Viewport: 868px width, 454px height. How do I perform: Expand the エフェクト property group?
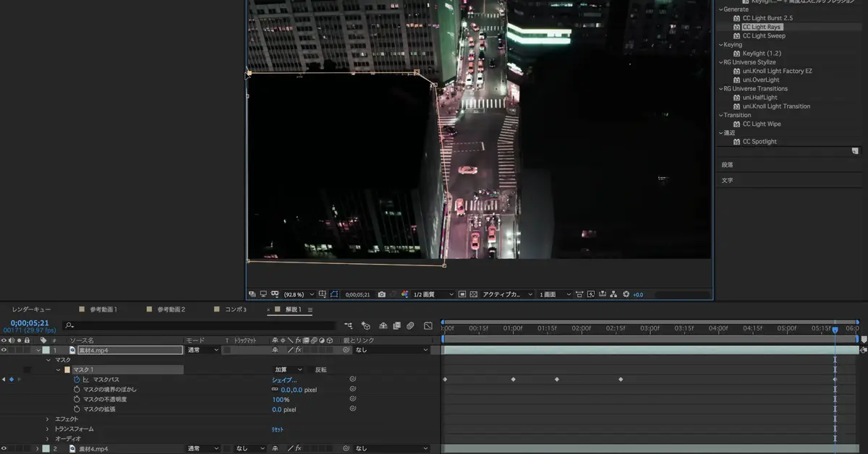[48, 419]
